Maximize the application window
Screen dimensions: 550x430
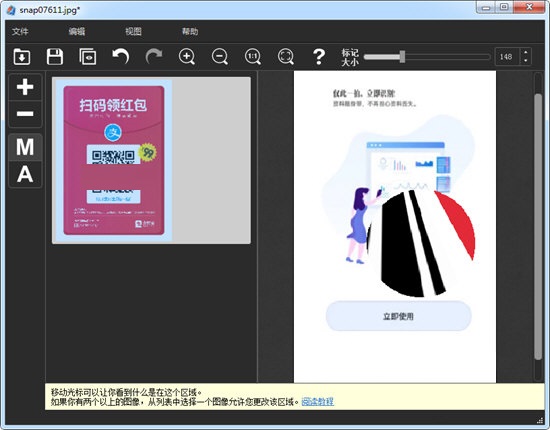pyautogui.click(x=504, y=7)
